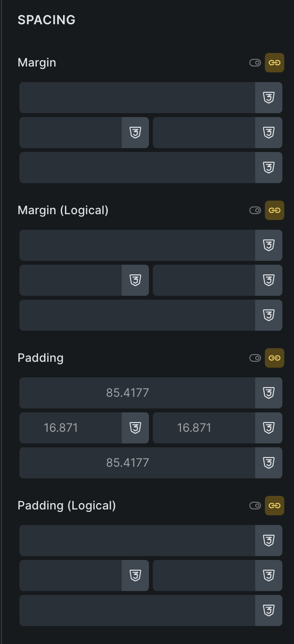Toggle the switch next to Padding (Logical)

tap(255, 506)
